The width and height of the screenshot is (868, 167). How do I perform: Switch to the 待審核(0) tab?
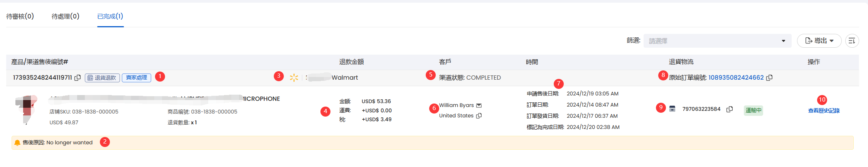(20, 16)
